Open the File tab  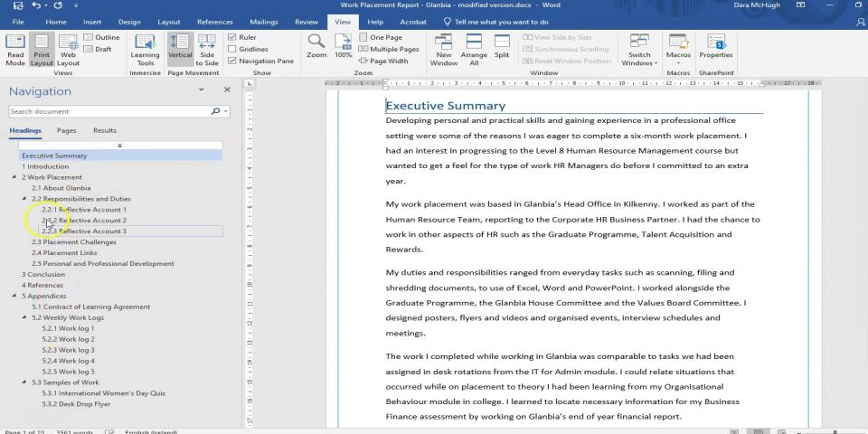pyautogui.click(x=18, y=22)
